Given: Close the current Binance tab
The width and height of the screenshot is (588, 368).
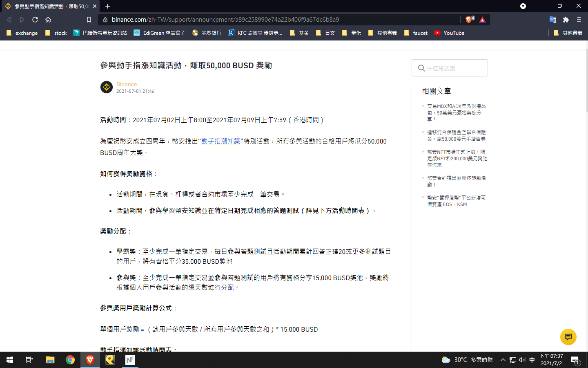Looking at the screenshot, I should click(x=95, y=6).
